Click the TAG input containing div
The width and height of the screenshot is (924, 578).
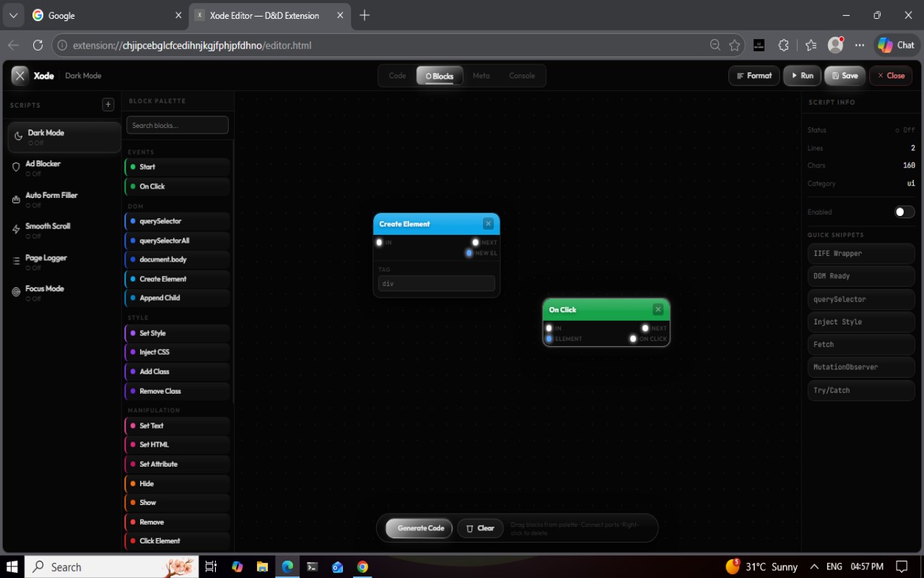click(437, 284)
